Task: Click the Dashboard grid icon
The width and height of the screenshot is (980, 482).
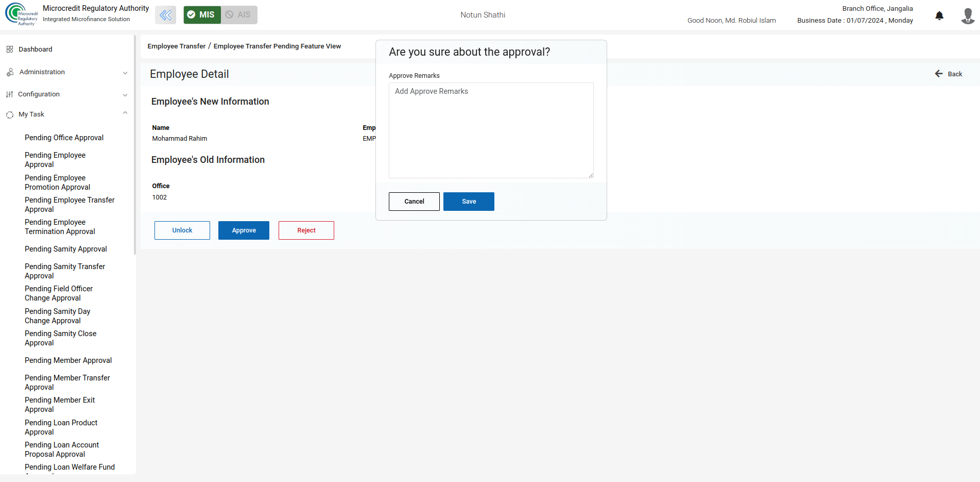Action: pyautogui.click(x=10, y=49)
